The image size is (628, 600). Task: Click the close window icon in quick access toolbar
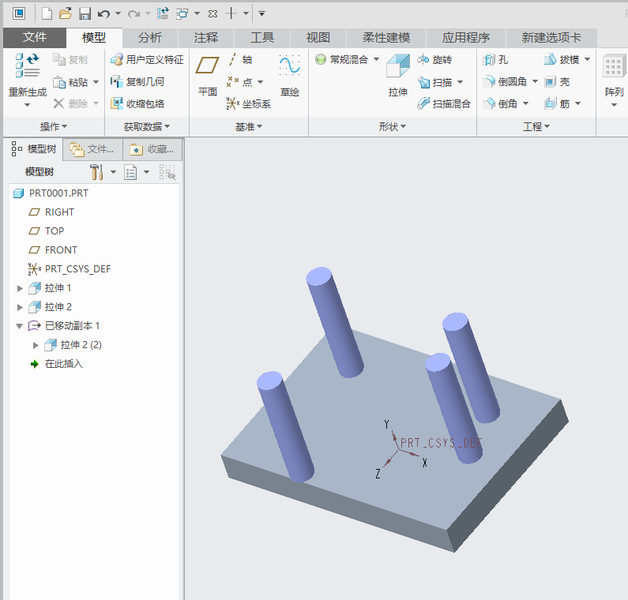pos(213,14)
